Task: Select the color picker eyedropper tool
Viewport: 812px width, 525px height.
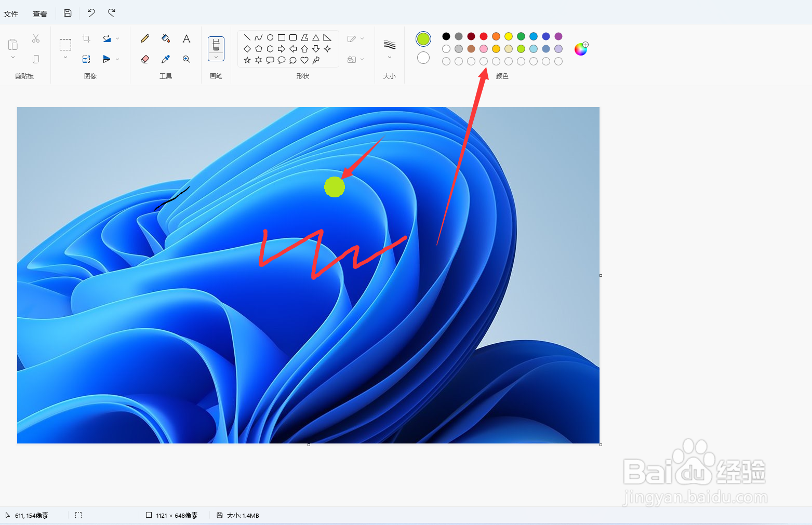Action: (166, 59)
